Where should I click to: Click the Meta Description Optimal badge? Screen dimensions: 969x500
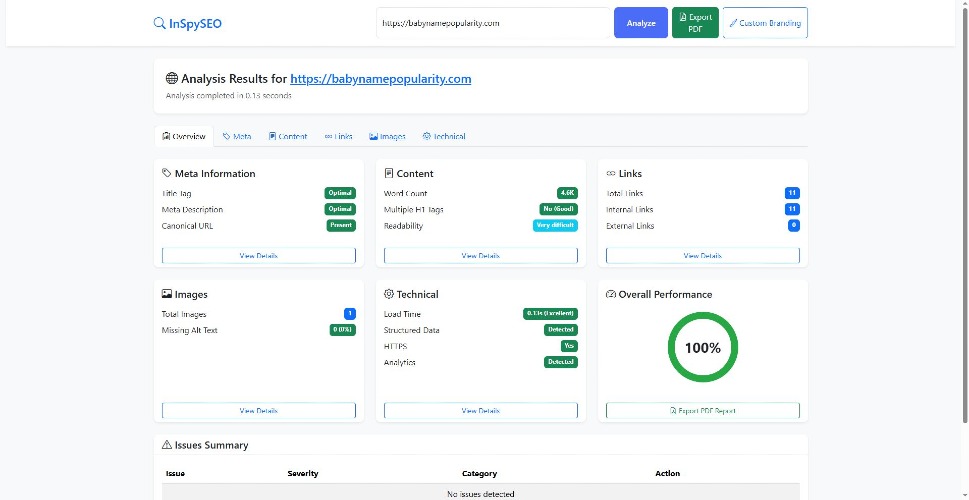[341, 210]
